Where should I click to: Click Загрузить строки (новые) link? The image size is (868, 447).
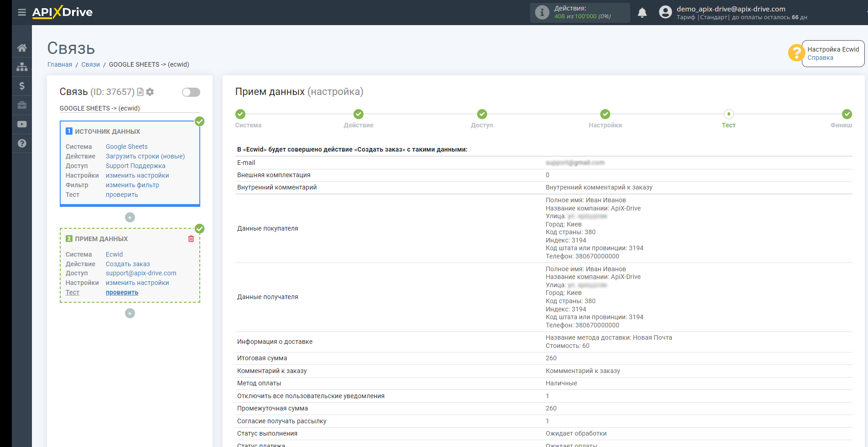(146, 156)
